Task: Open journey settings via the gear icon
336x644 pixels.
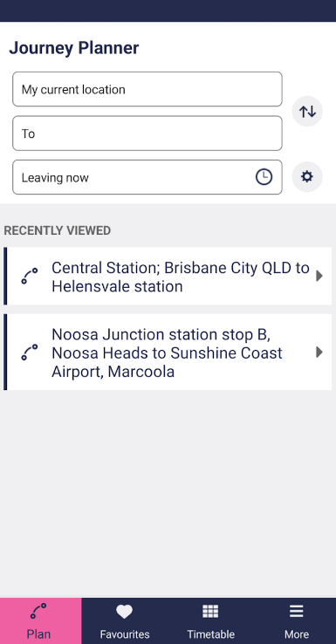Action: (307, 177)
